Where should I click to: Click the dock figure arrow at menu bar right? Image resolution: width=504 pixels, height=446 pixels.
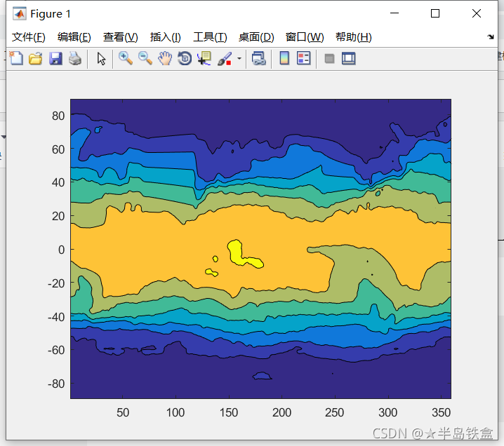[x=490, y=36]
